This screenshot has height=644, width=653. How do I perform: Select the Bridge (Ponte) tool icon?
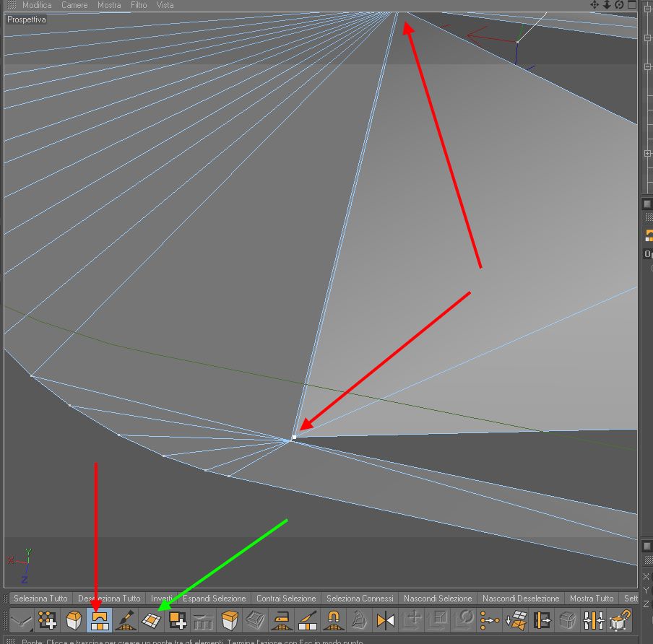click(x=100, y=621)
